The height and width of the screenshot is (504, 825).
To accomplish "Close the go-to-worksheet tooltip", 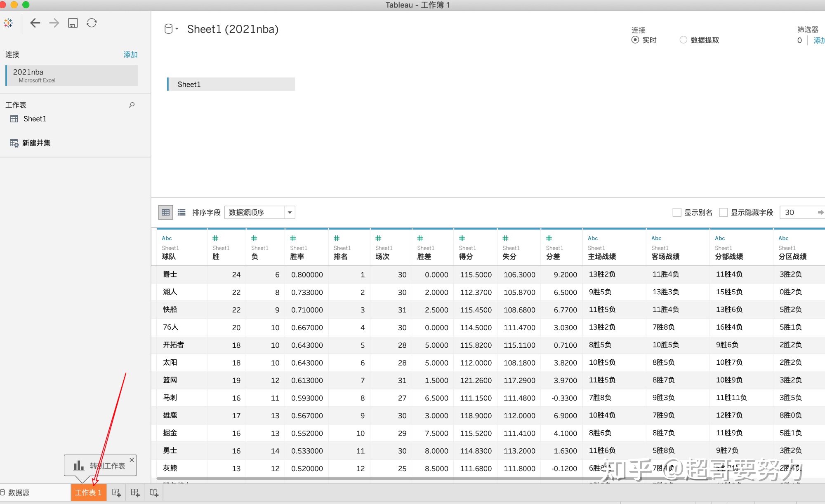I will (132, 459).
